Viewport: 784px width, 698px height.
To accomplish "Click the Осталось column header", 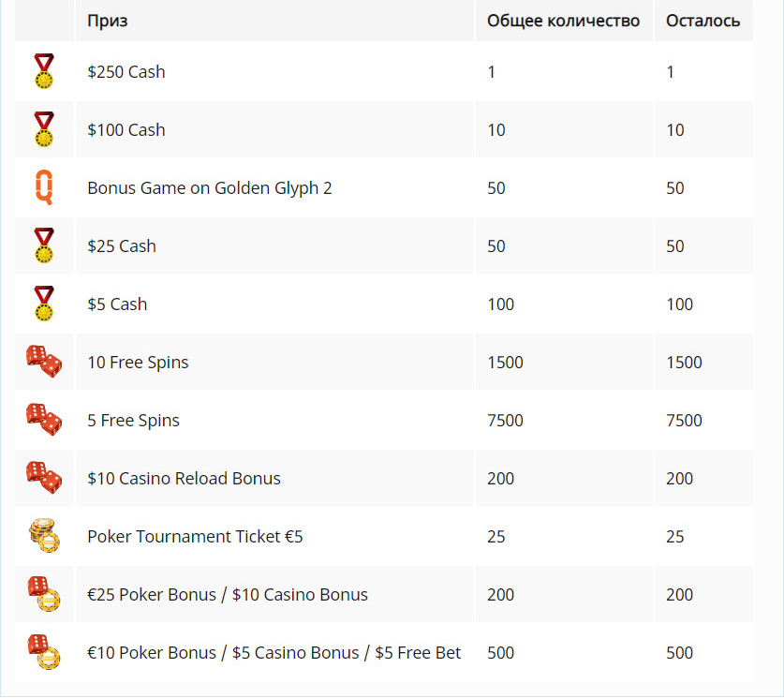I will click(x=703, y=21).
